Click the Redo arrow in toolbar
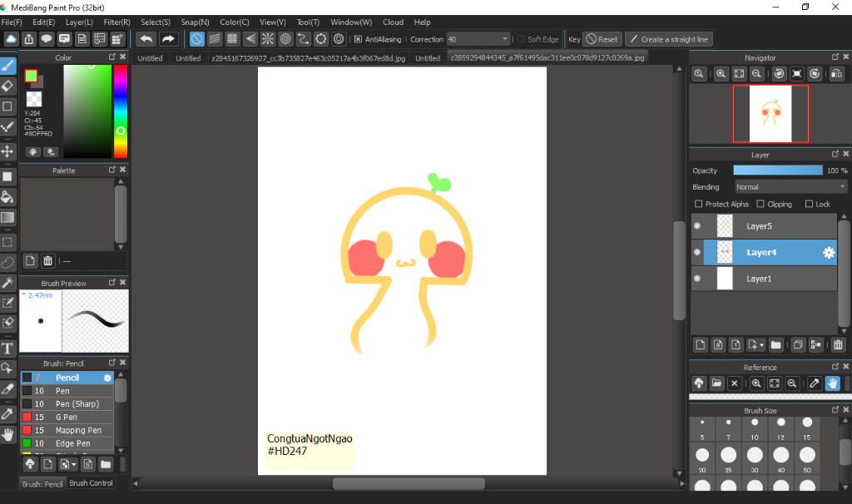Viewport: 852px width, 504px height. pyautogui.click(x=168, y=39)
